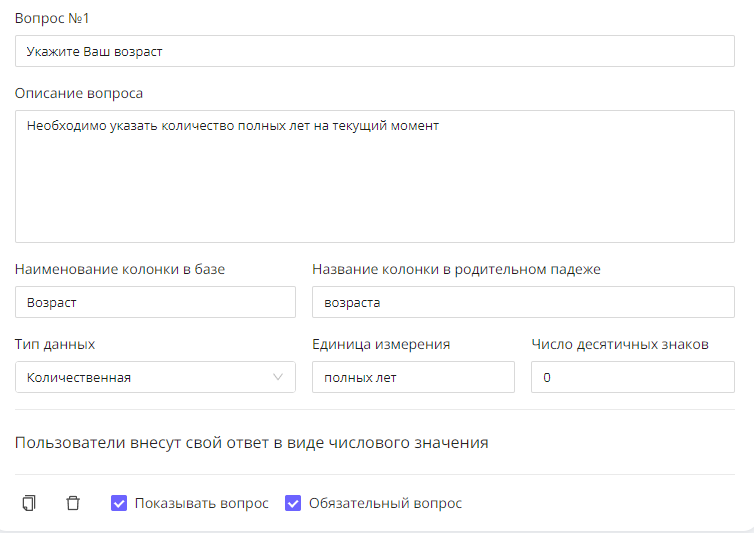The height and width of the screenshot is (533, 754).
Task: Click the chevron arrow in data type select
Action: point(278,377)
